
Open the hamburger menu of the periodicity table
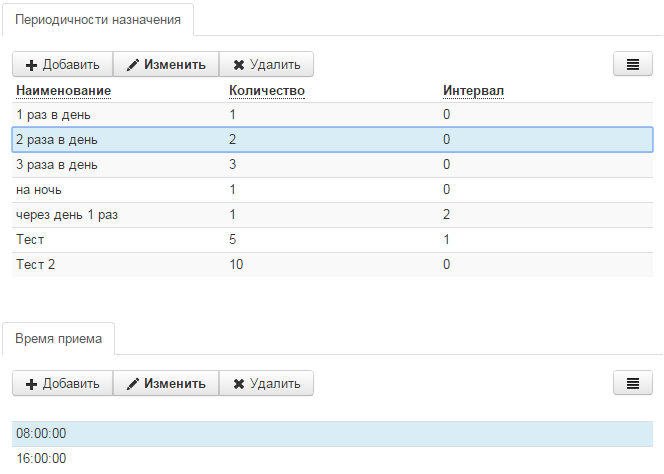(633, 64)
